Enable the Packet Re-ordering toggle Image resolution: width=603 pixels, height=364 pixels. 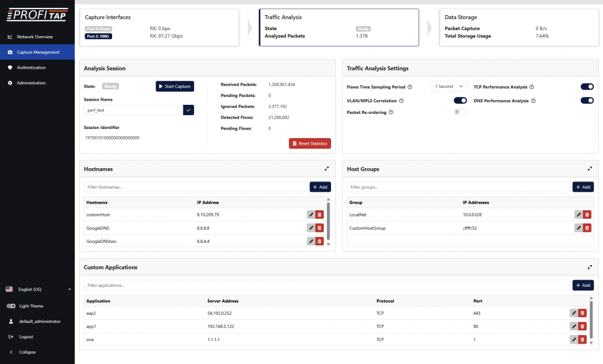pyautogui.click(x=460, y=112)
